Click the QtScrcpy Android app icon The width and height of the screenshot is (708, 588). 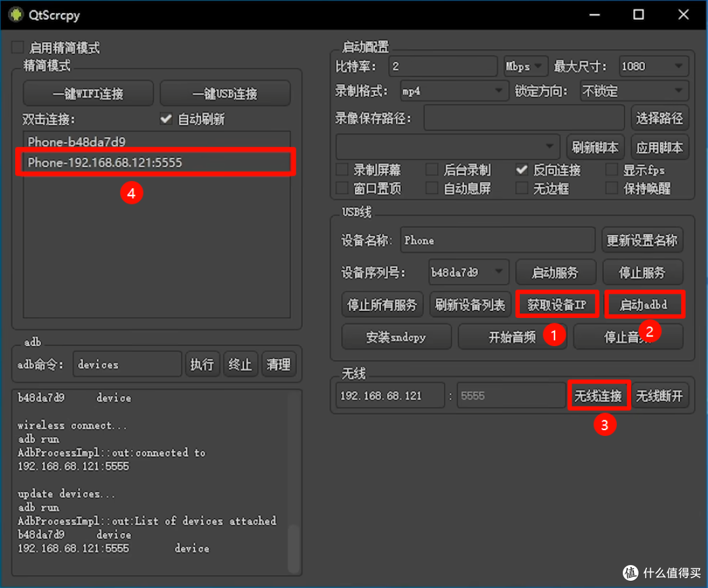[16, 14]
